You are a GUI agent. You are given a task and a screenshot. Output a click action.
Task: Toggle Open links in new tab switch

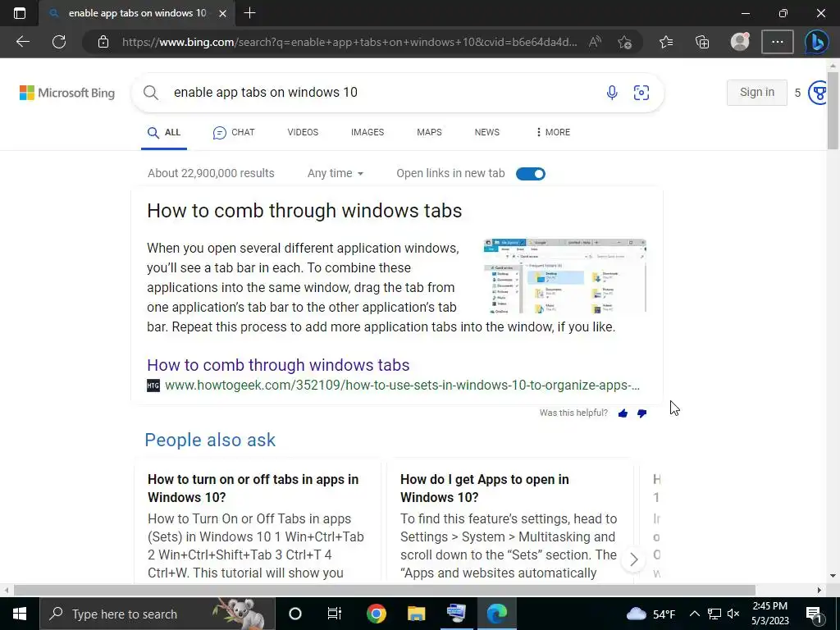[531, 174]
